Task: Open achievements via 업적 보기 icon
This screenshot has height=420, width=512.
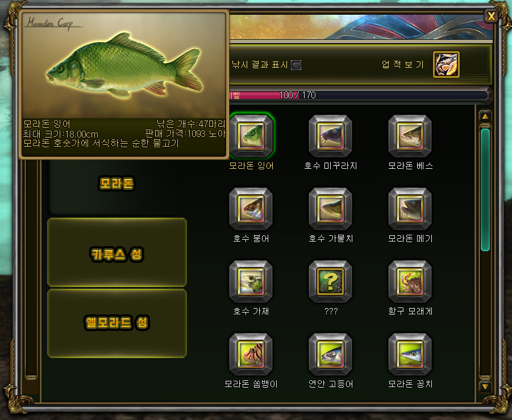Action: point(446,64)
